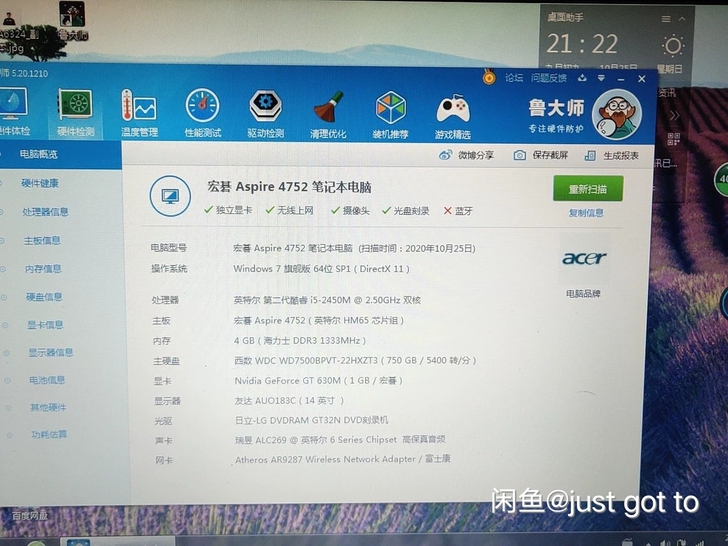Screen dimensions: 728x546
Task: Click 生成报表 to generate report
Action: (x=611, y=156)
